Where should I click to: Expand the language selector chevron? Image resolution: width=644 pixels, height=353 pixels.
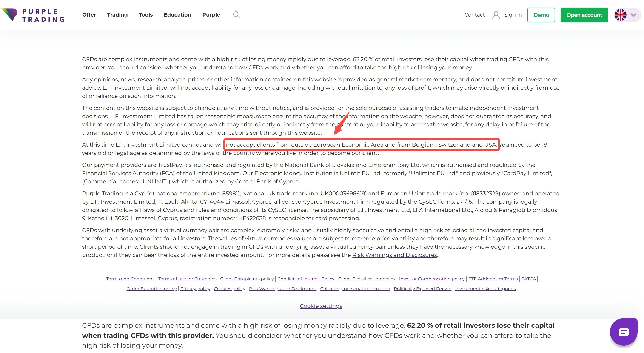coord(633,15)
